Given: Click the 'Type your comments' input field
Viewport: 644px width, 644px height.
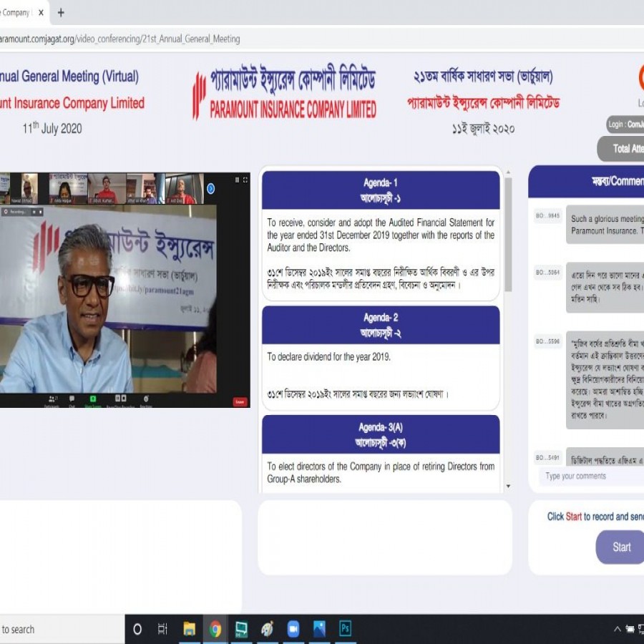Looking at the screenshot, I should point(591,477).
